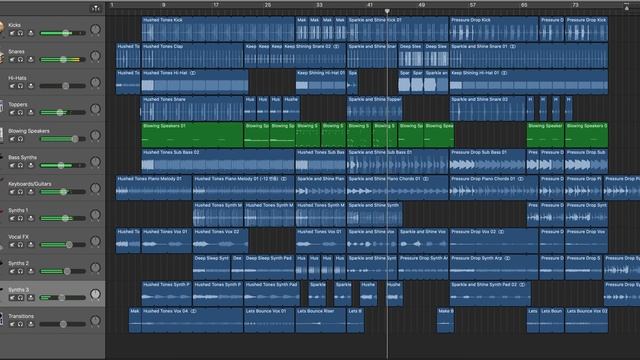640x360 pixels.
Task: Select the Toppers track name
Action: (x=18, y=104)
